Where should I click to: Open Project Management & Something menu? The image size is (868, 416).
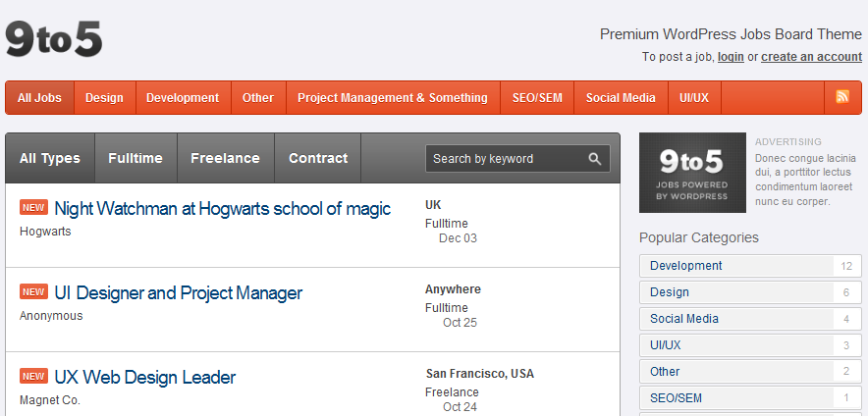(393, 98)
